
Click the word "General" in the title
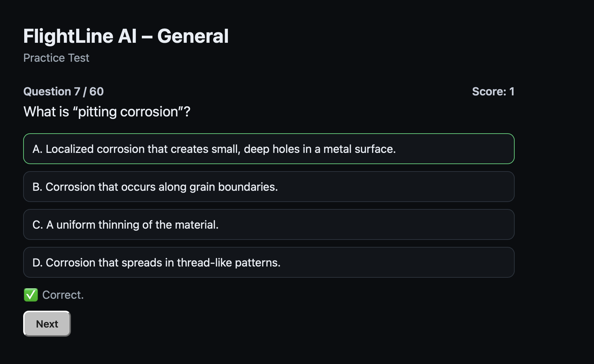pos(193,36)
